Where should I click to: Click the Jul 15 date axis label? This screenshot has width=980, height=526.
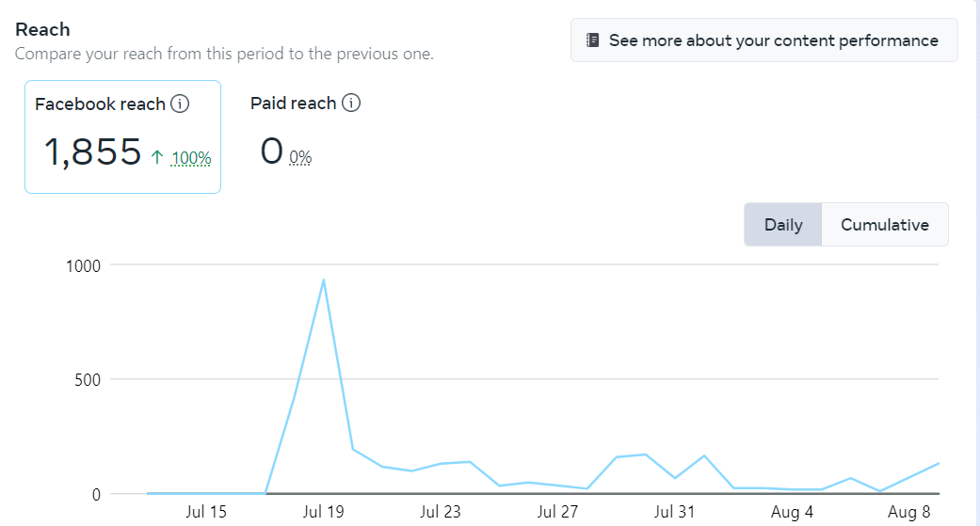pos(206,512)
